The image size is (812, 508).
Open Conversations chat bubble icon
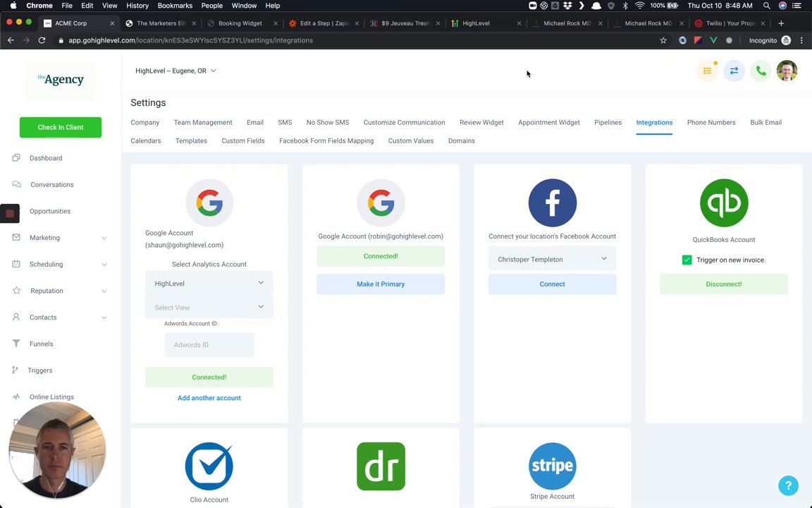[x=17, y=184]
